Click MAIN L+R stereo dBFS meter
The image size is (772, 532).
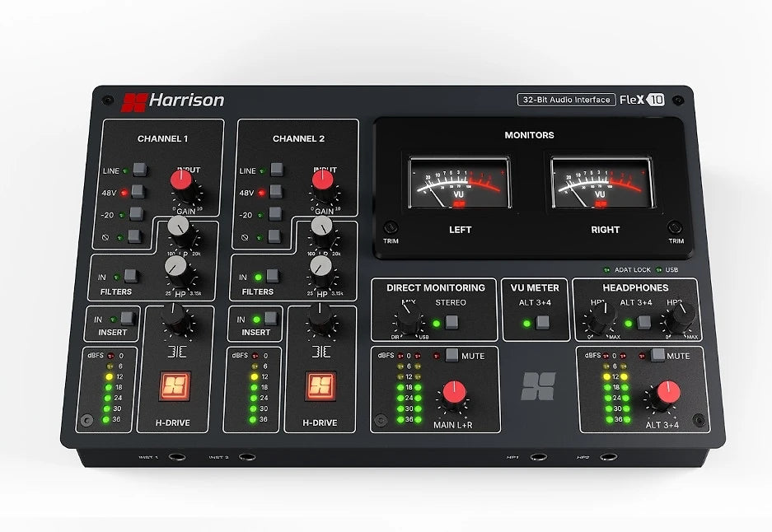(409, 387)
